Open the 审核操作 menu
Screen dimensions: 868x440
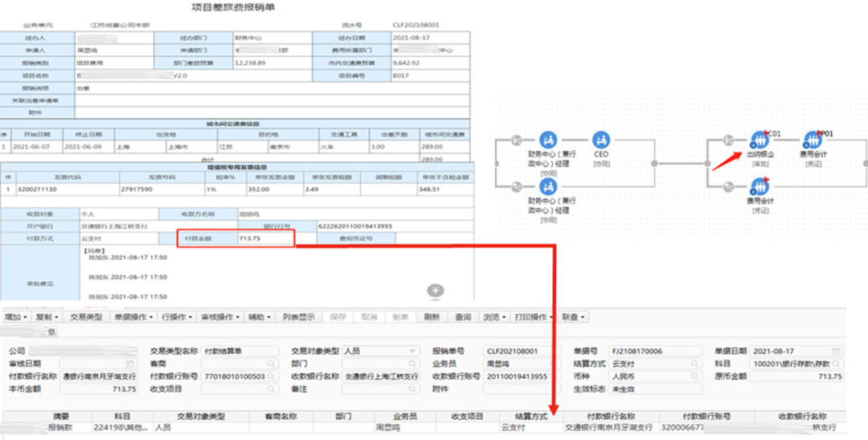tap(219, 317)
